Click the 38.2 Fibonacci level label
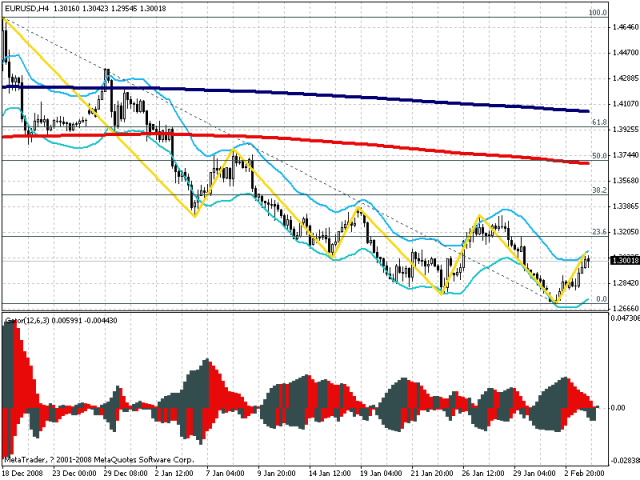 click(599, 190)
